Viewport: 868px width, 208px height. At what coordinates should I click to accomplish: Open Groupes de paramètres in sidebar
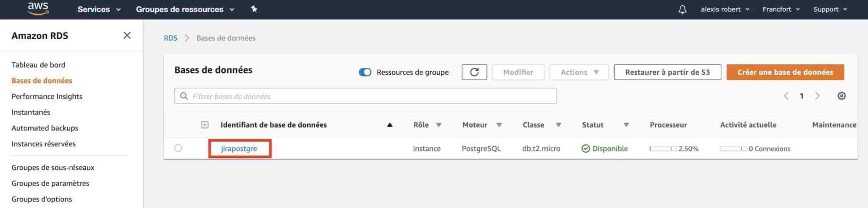(x=50, y=183)
